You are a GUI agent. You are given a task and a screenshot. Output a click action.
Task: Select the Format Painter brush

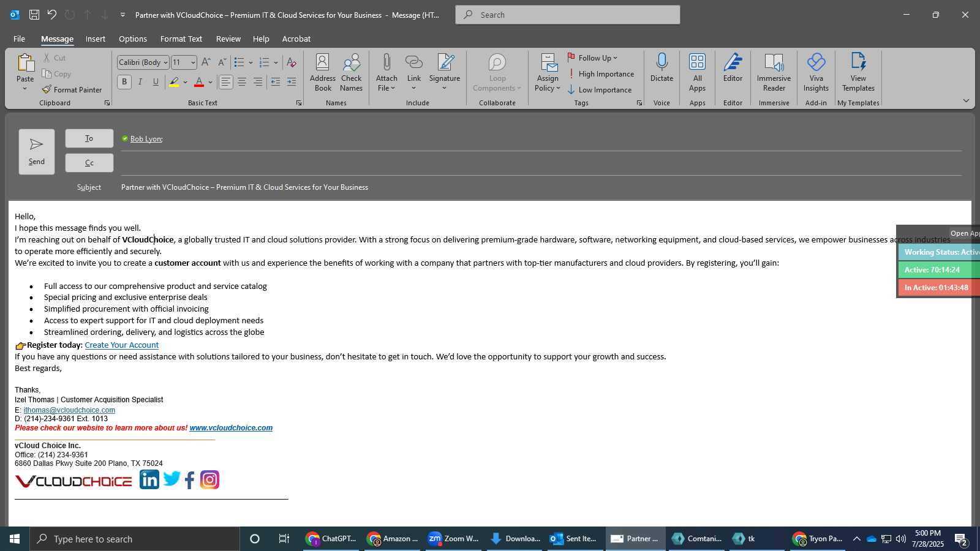(47, 90)
